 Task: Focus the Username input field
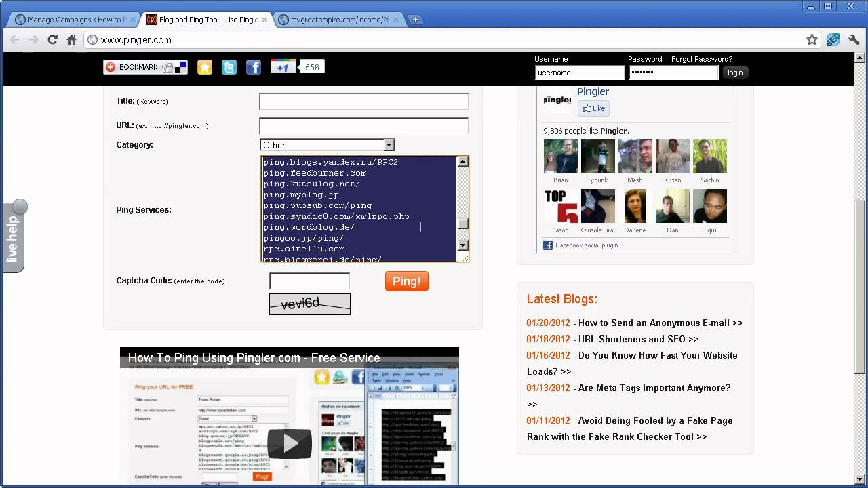coord(580,73)
